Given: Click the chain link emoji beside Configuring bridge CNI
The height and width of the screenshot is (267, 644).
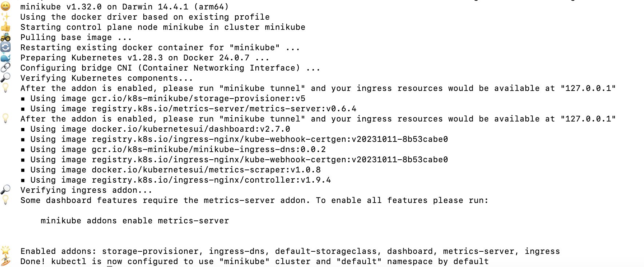Looking at the screenshot, I should (x=5, y=68).
